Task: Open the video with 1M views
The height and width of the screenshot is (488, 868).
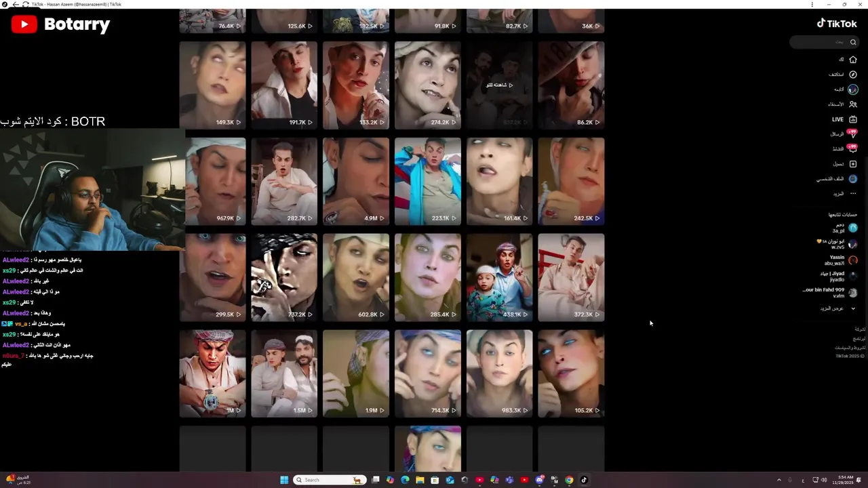Action: 212,373
